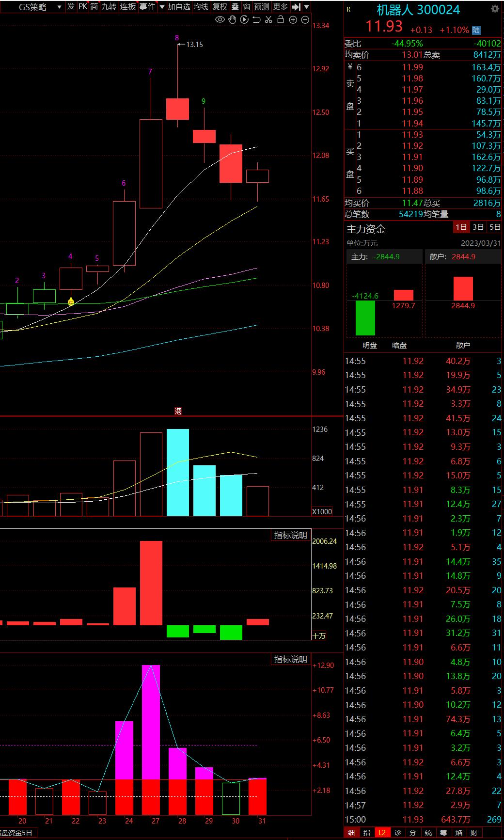The height and width of the screenshot is (840, 504).
Task: Click buy level 6 price 11.88
Action: point(412,191)
